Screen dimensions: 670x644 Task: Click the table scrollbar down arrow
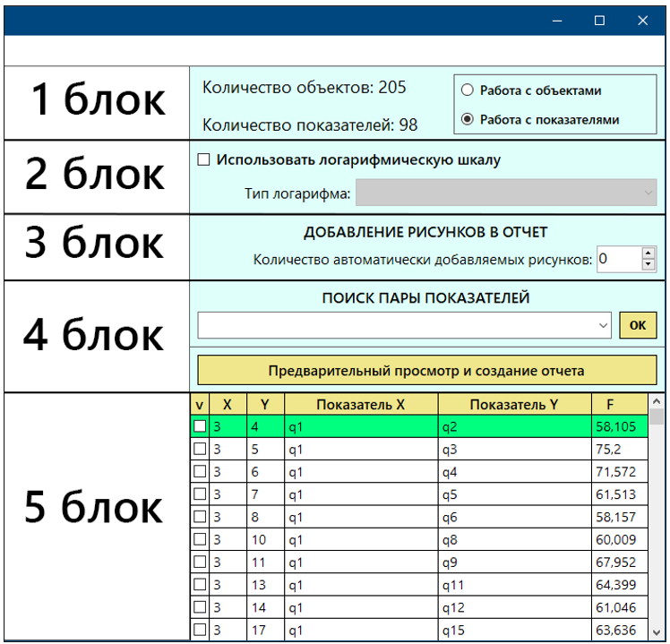[x=657, y=632]
